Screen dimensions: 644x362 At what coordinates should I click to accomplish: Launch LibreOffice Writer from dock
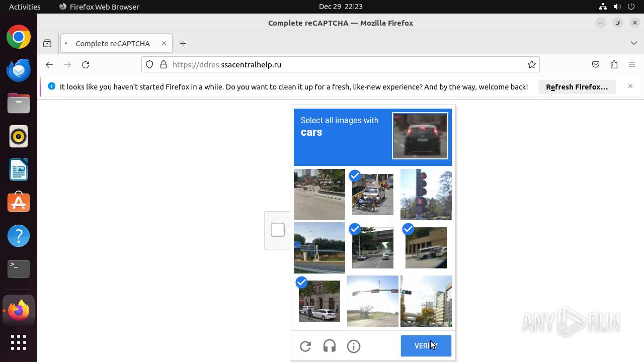(x=19, y=170)
